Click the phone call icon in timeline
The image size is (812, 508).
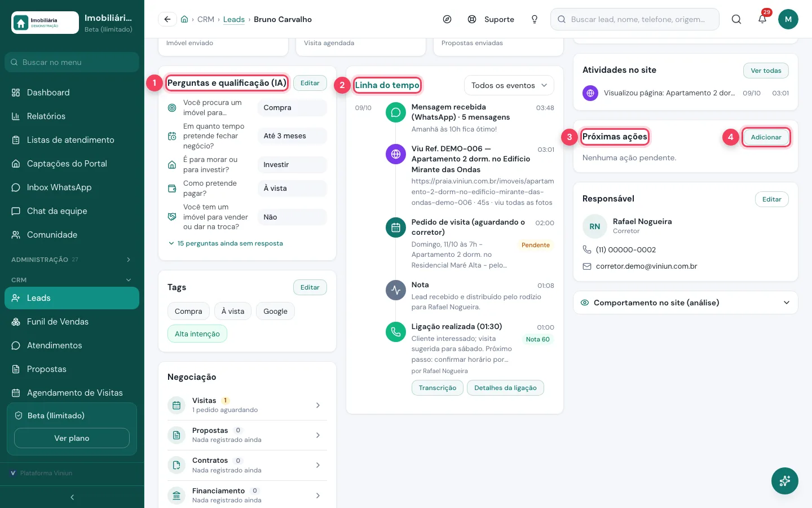click(396, 332)
